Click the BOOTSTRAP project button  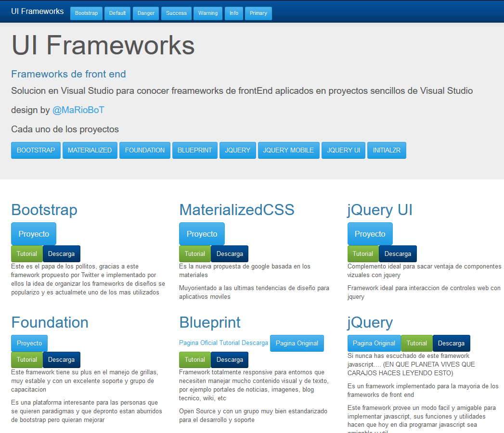click(x=36, y=150)
